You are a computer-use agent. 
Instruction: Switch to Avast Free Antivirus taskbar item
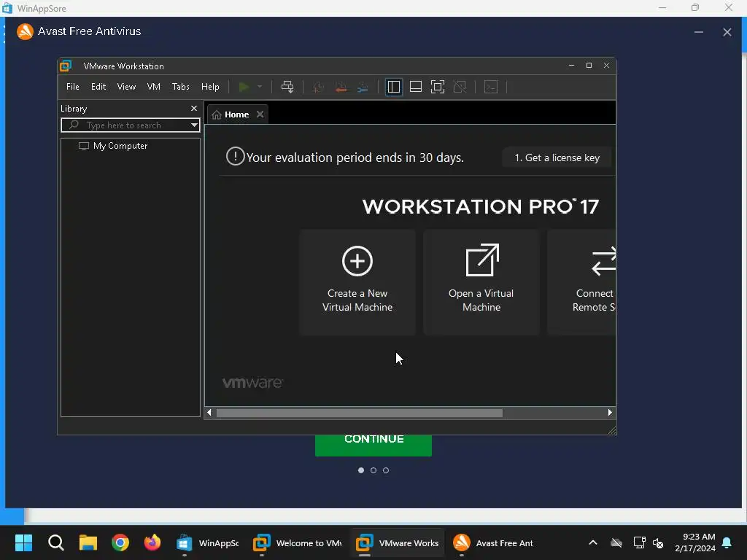[x=492, y=542]
